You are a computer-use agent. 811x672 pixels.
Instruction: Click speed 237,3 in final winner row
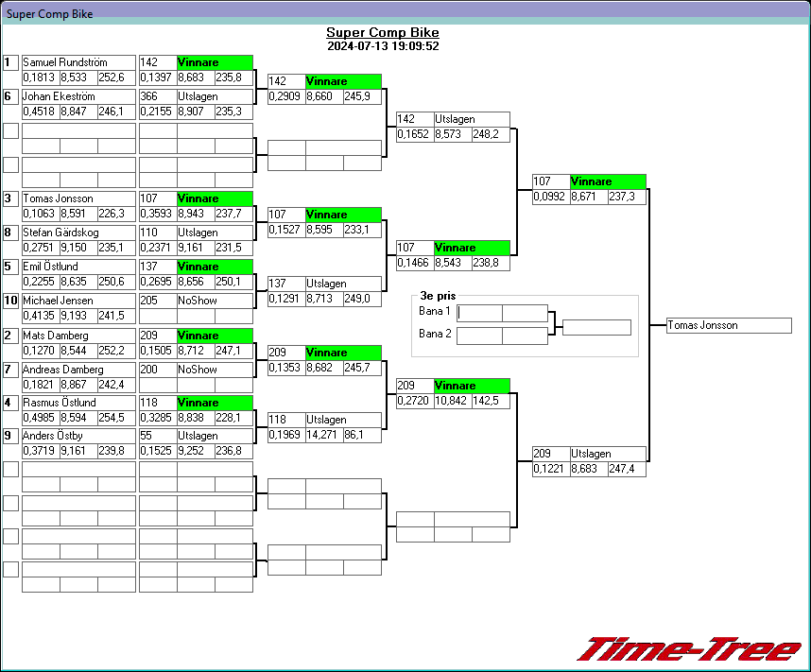pyautogui.click(x=627, y=198)
